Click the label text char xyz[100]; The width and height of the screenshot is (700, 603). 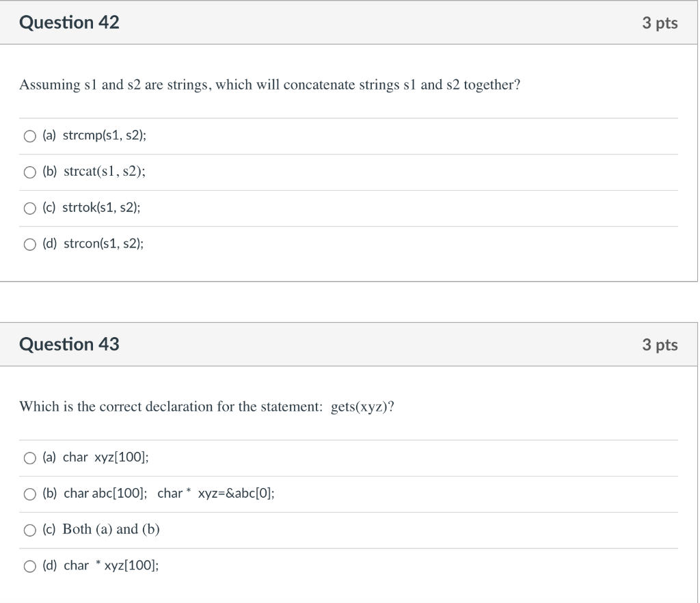(106, 457)
